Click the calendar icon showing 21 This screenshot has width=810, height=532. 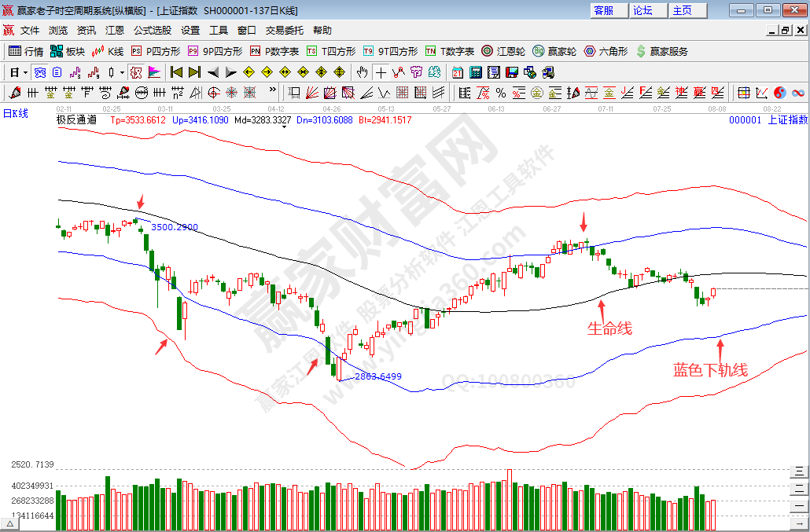(x=458, y=72)
